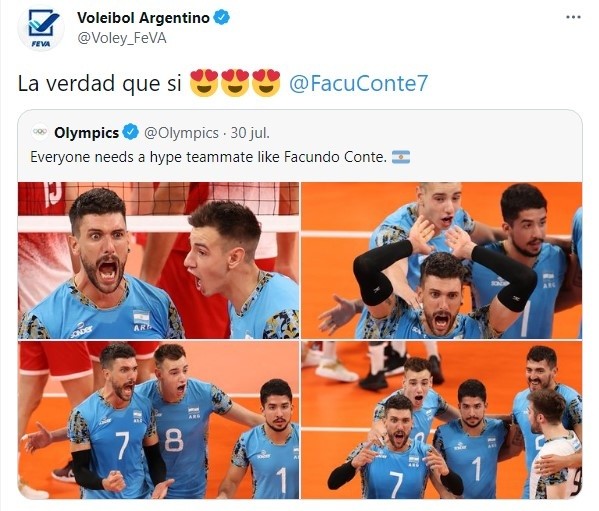Click the Voleibol Argentino verified badge
Viewport: 599px width, 511px height.
[222, 18]
